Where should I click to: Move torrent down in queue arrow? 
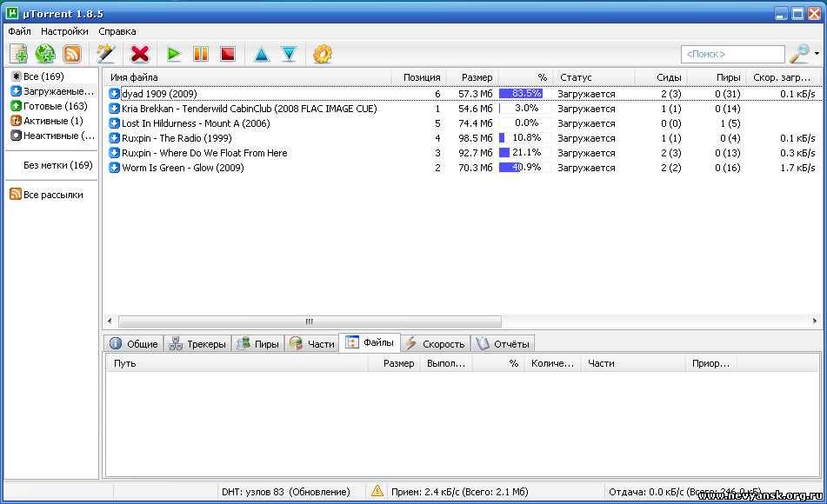(289, 54)
